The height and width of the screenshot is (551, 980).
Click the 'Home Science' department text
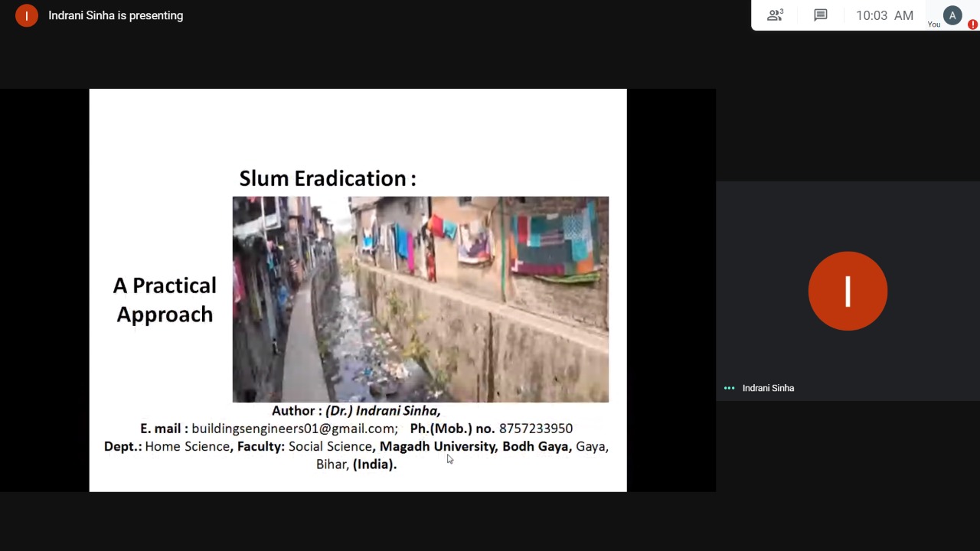(x=188, y=447)
